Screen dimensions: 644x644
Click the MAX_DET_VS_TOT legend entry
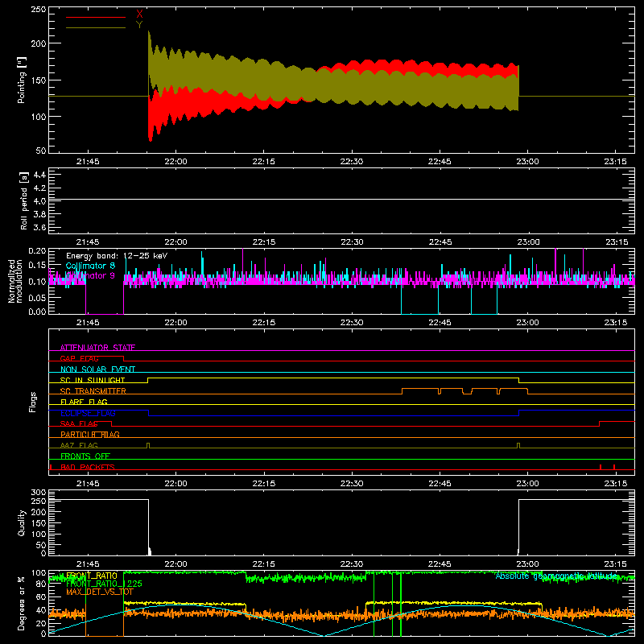click(100, 592)
